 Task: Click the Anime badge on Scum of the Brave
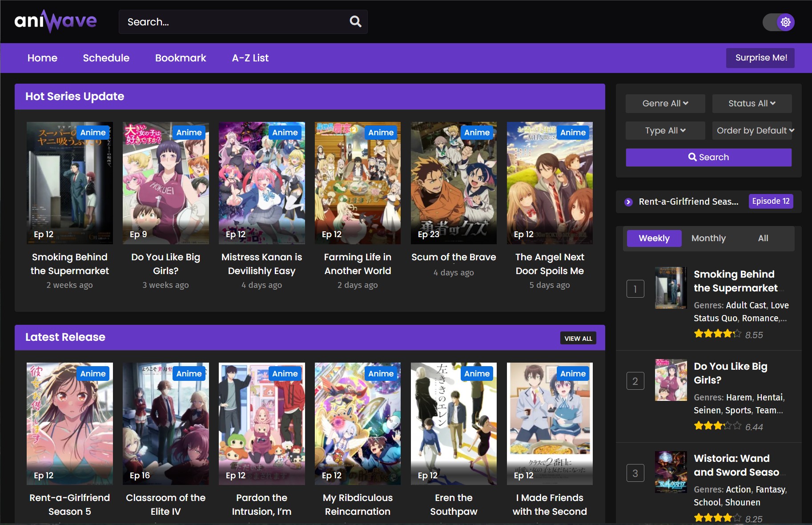(x=477, y=133)
